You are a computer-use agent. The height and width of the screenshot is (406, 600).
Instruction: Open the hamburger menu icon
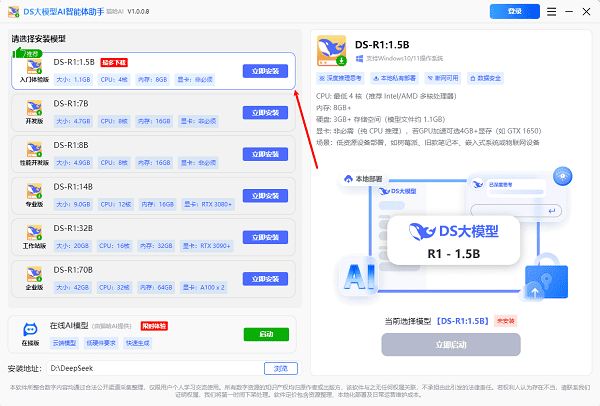pos(551,11)
